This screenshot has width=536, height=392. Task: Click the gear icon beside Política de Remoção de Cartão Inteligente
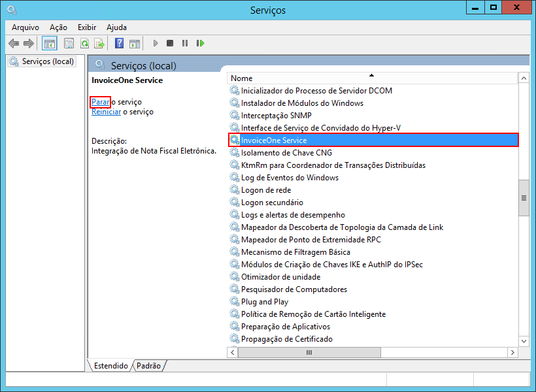[234, 314]
